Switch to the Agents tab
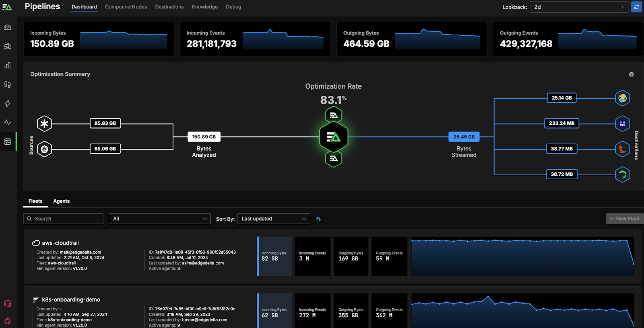 (x=61, y=201)
